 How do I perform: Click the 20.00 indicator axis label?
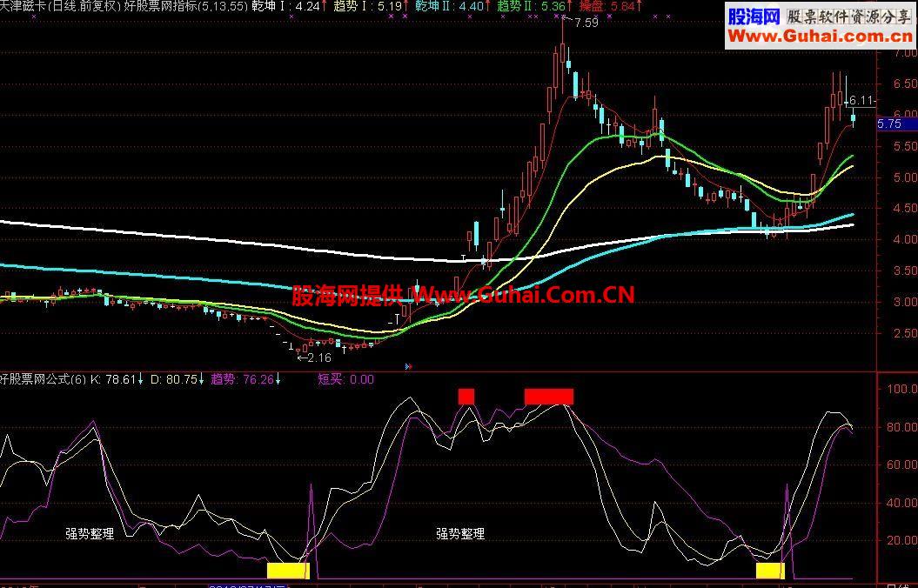pyautogui.click(x=902, y=541)
